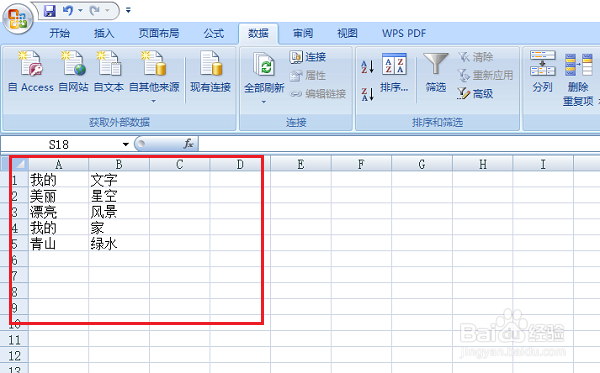Select row 11 header
This screenshot has width=600, height=373.
pyautogui.click(x=14, y=340)
